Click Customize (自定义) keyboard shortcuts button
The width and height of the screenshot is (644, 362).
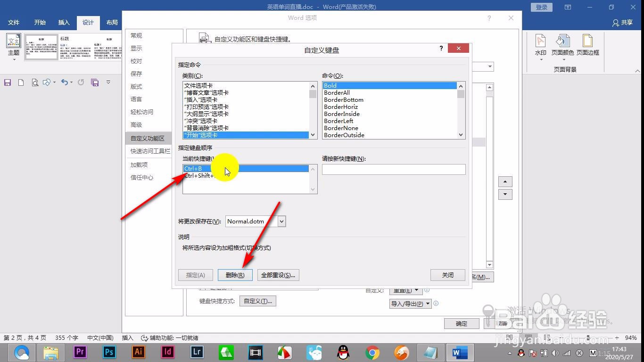[258, 301]
